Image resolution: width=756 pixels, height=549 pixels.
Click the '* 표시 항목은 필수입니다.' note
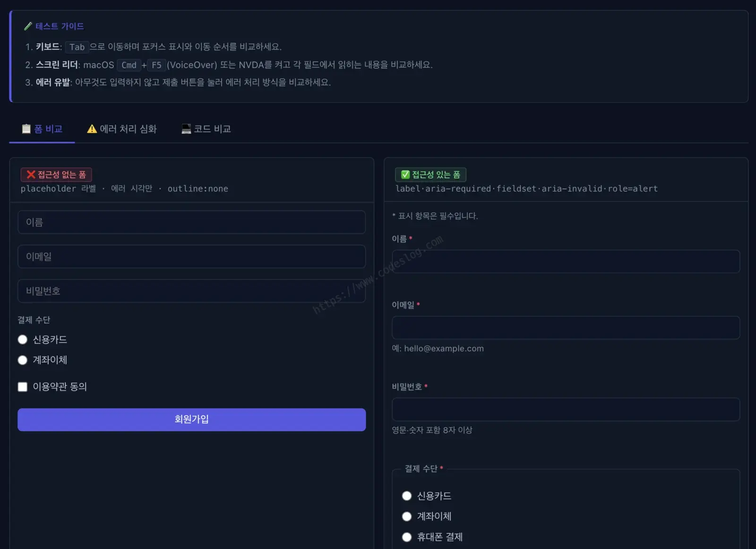[435, 216]
